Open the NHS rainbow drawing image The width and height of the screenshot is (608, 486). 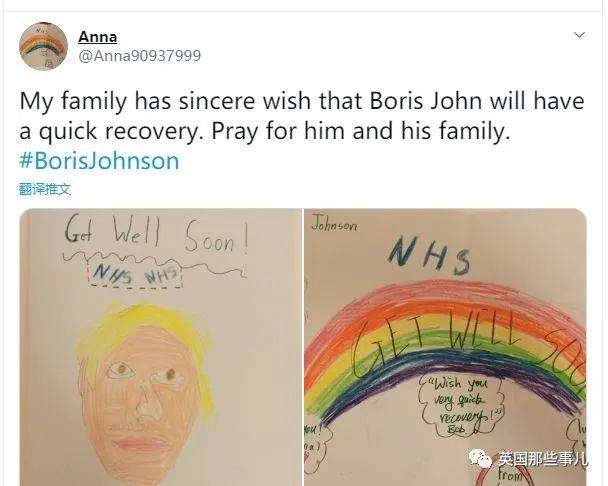click(446, 347)
